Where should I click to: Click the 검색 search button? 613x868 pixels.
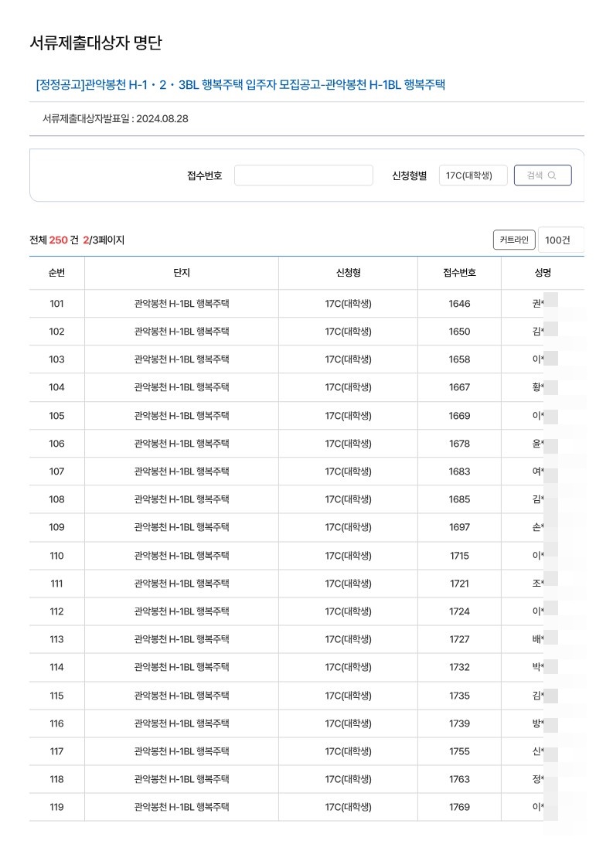point(542,175)
